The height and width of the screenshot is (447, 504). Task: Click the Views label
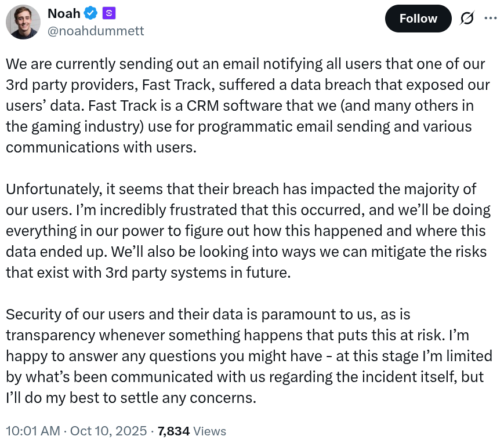209,431
